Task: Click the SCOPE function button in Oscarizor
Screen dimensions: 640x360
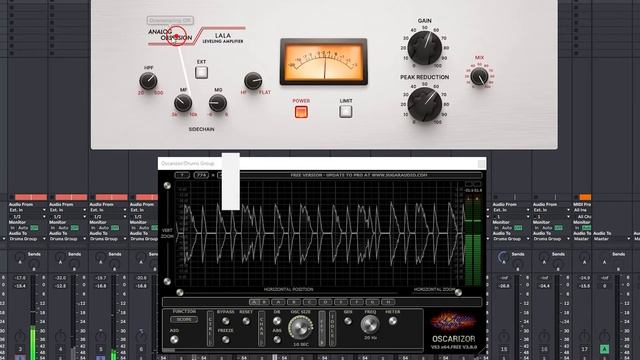Action: pos(184,320)
